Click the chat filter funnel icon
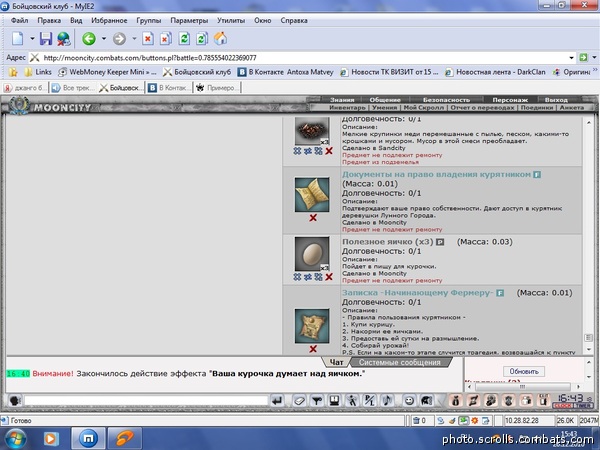 pos(317,401)
